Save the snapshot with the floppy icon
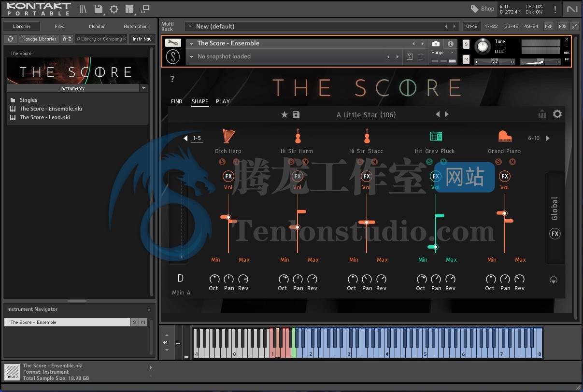This screenshot has width=583, height=392. tap(410, 56)
